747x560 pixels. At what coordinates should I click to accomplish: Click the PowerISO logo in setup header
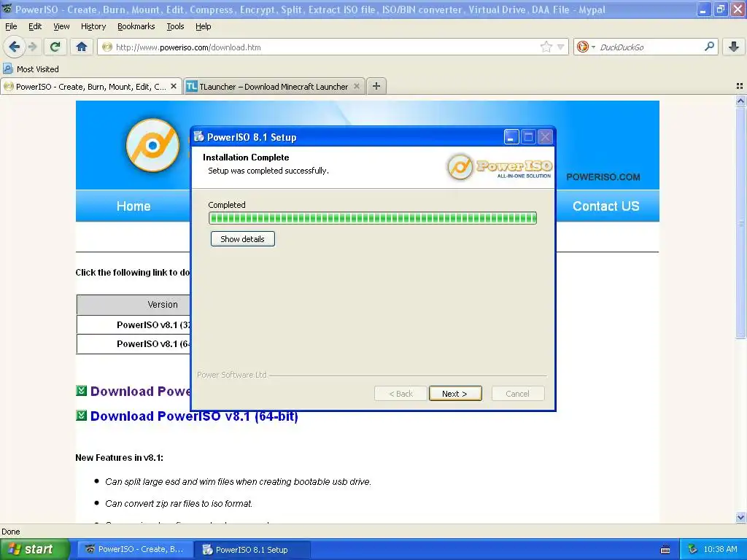pyautogui.click(x=500, y=167)
